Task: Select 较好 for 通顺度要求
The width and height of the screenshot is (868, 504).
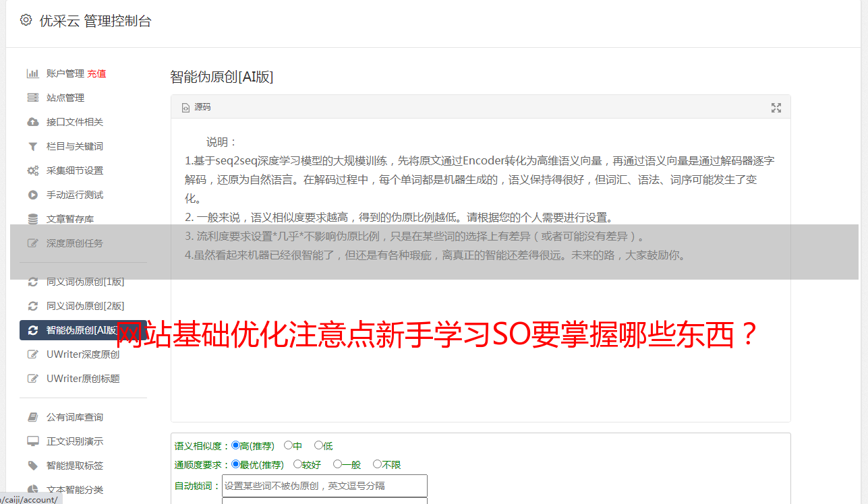Action: click(x=297, y=464)
